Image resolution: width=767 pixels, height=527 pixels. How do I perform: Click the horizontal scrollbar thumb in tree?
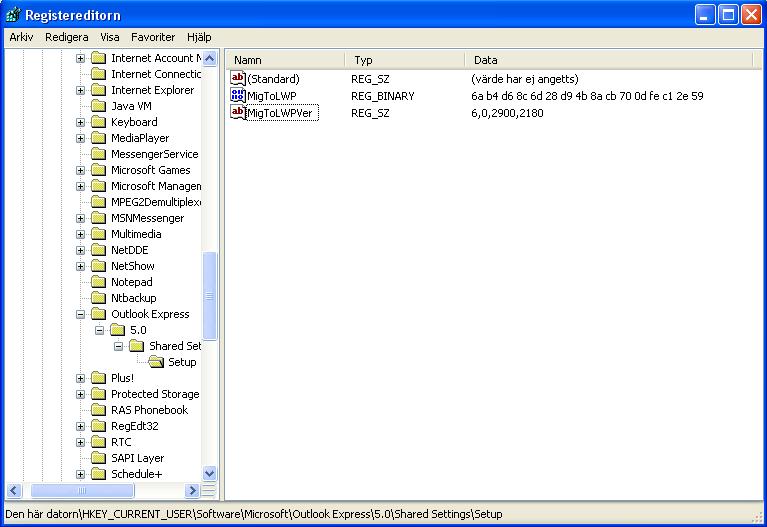[82, 490]
